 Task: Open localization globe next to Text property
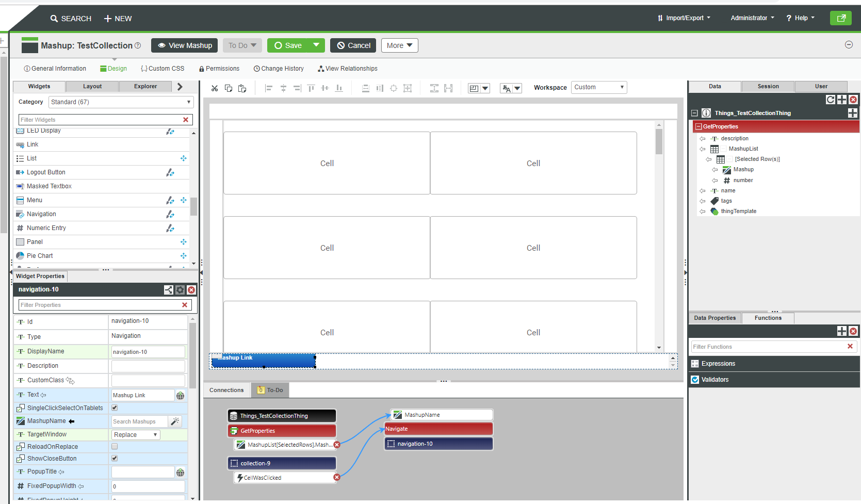click(180, 395)
